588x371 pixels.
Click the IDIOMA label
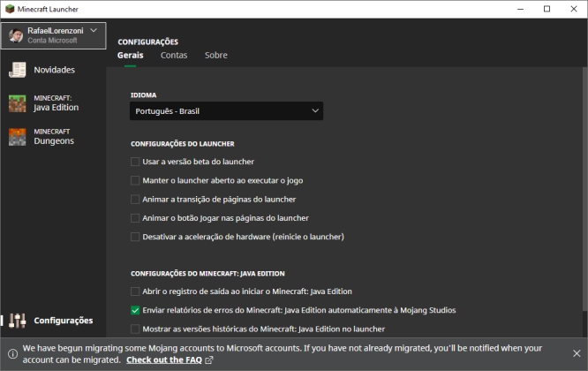pos(143,95)
